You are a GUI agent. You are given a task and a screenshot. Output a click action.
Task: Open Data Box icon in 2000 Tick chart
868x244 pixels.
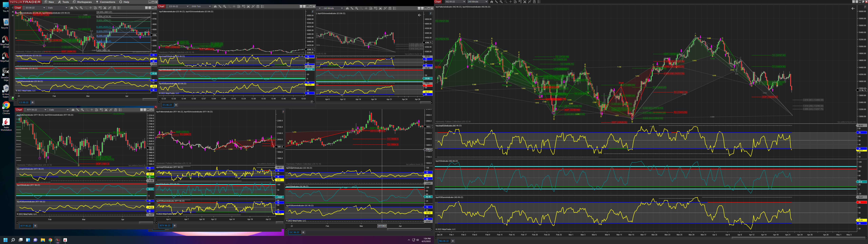(x=239, y=6)
